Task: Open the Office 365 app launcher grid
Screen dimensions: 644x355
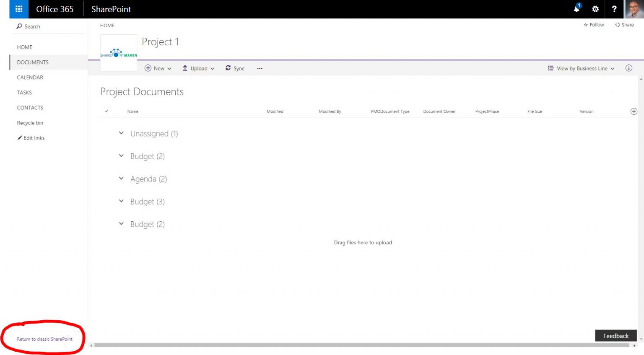Action: tap(18, 9)
